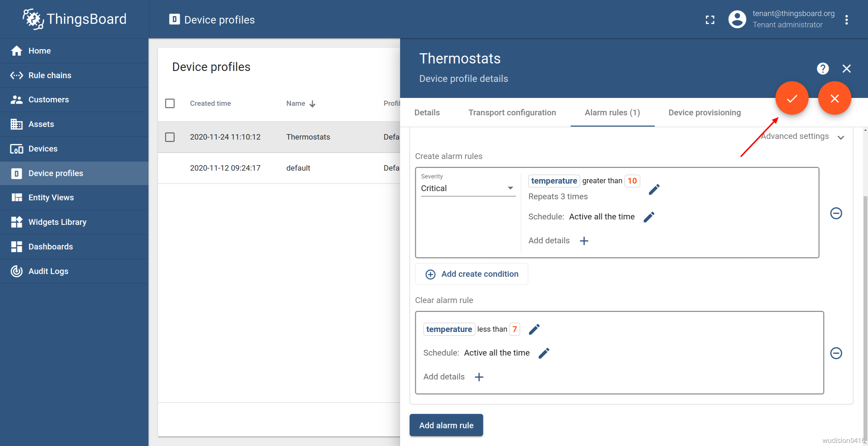Add details plus icon in clear rule

[479, 377]
